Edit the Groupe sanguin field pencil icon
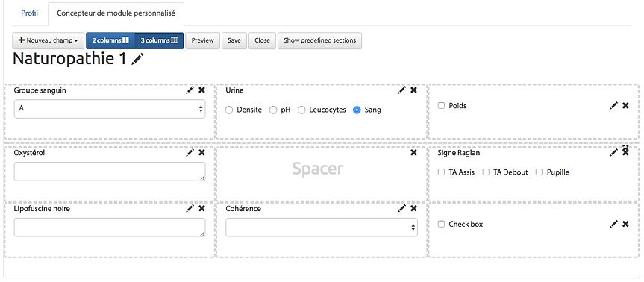The width and height of the screenshot is (644, 282). point(190,90)
